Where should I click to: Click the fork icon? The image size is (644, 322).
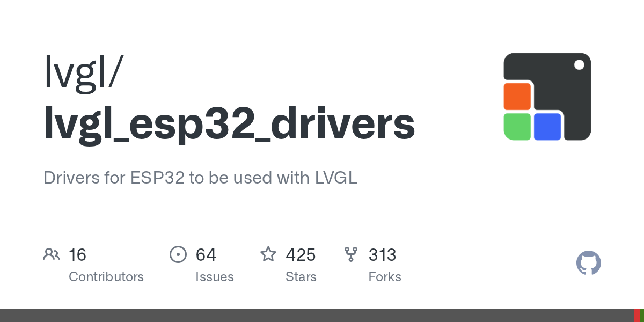(351, 254)
